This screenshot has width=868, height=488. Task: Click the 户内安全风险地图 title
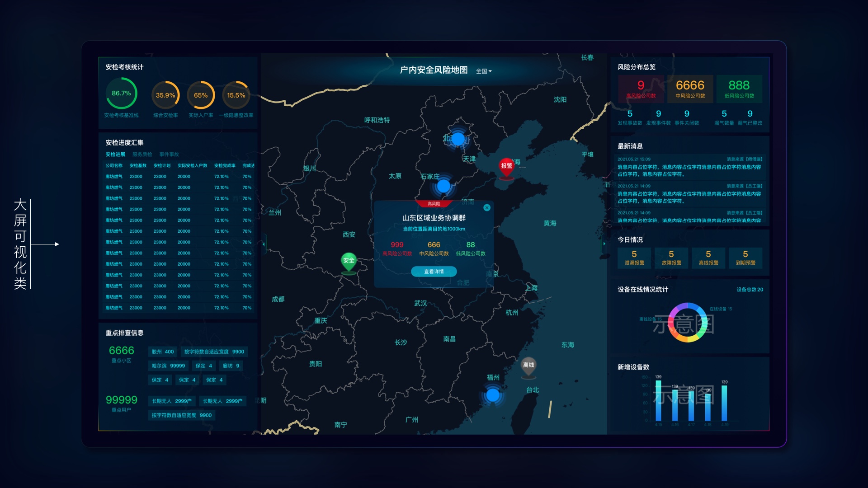(x=434, y=70)
